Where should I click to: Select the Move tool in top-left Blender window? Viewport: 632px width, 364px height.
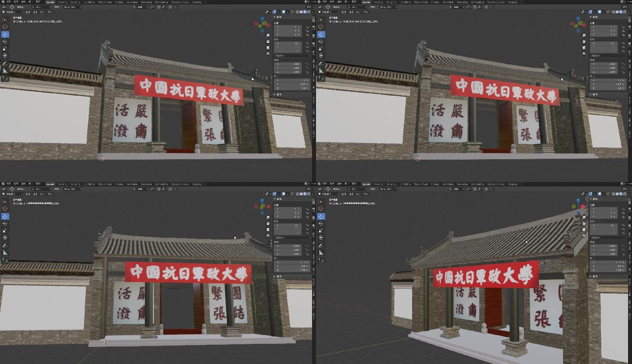click(x=5, y=34)
